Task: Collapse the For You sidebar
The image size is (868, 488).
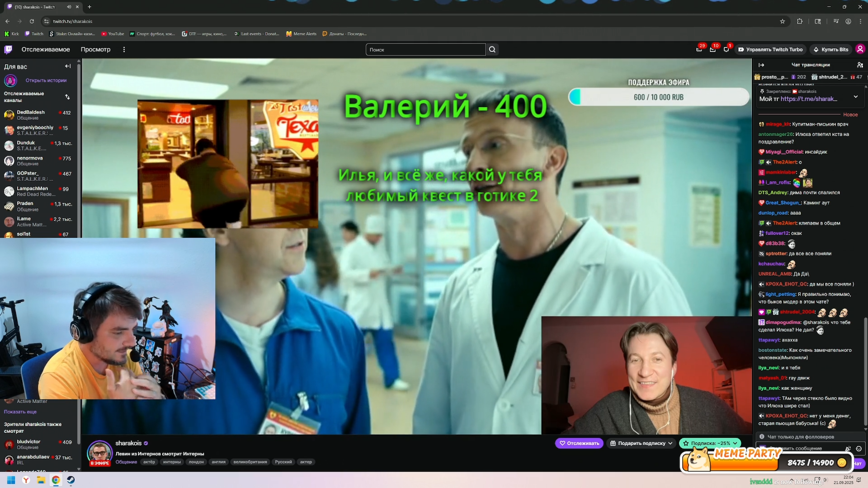Action: pos(68,66)
